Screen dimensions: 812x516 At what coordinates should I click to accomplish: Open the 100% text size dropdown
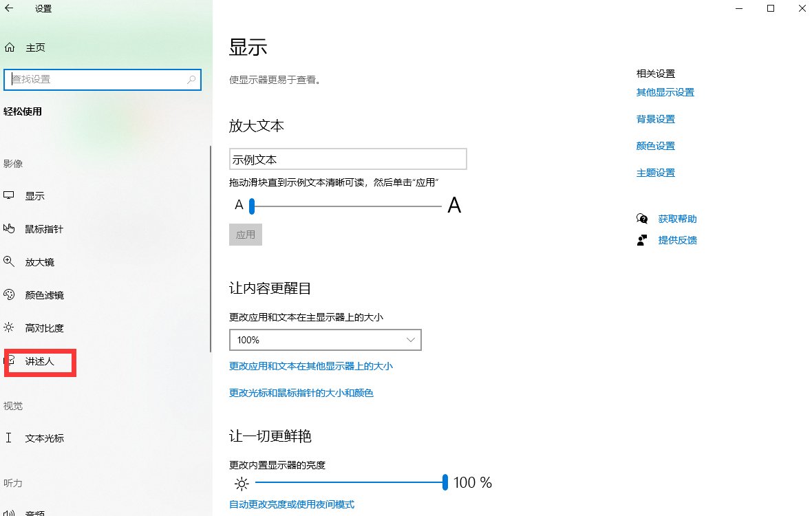click(325, 339)
